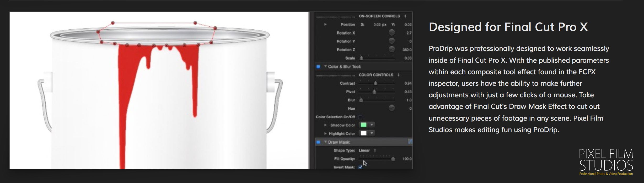The height and width of the screenshot is (183, 644).
Task: Open the ON-SCREEN CONROLS popup menu
Action: click(383, 16)
